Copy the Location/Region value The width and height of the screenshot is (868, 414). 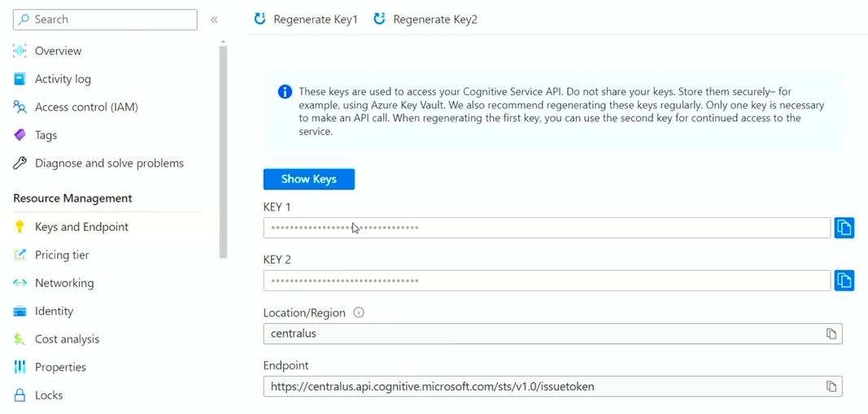coord(831,333)
